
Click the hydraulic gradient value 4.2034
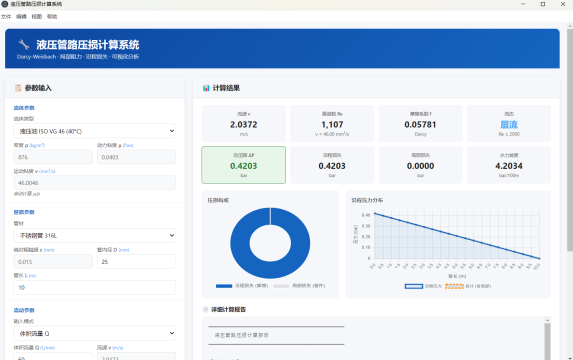[x=509, y=166]
